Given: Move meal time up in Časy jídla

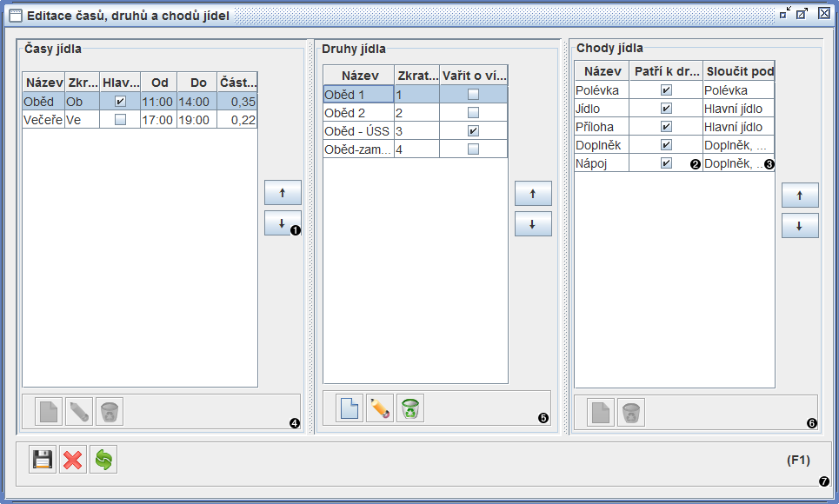Looking at the screenshot, I should click(283, 193).
